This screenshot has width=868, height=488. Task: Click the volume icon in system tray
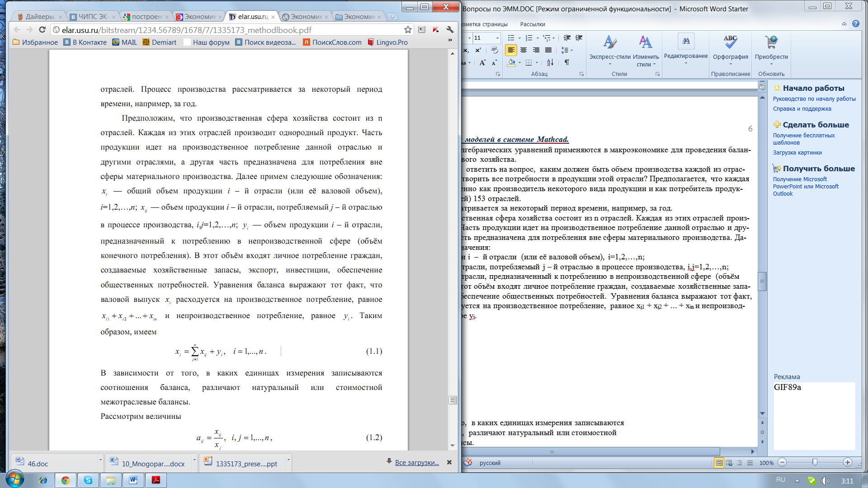coord(825,481)
